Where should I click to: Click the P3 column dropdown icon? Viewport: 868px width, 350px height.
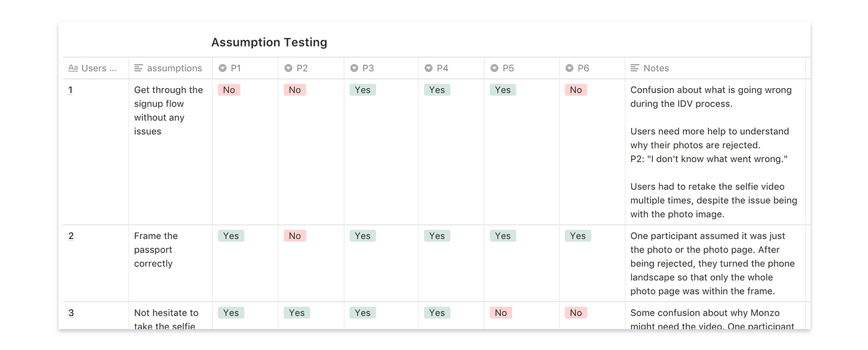354,68
